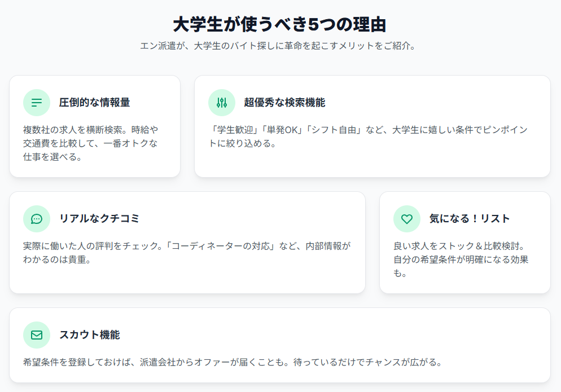Click the speech bubble icon for リアルなクチコミ
This screenshot has width=561, height=392.
37,219
